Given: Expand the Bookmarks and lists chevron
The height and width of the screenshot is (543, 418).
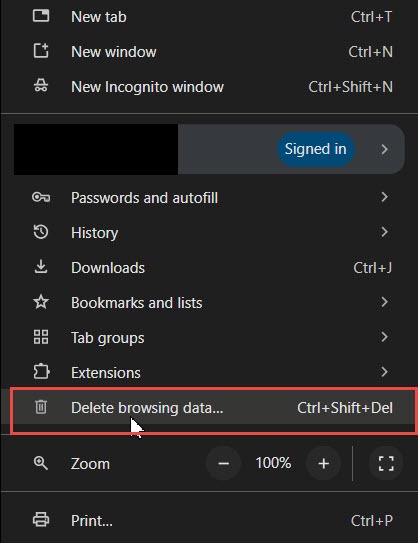Looking at the screenshot, I should pyautogui.click(x=384, y=302).
